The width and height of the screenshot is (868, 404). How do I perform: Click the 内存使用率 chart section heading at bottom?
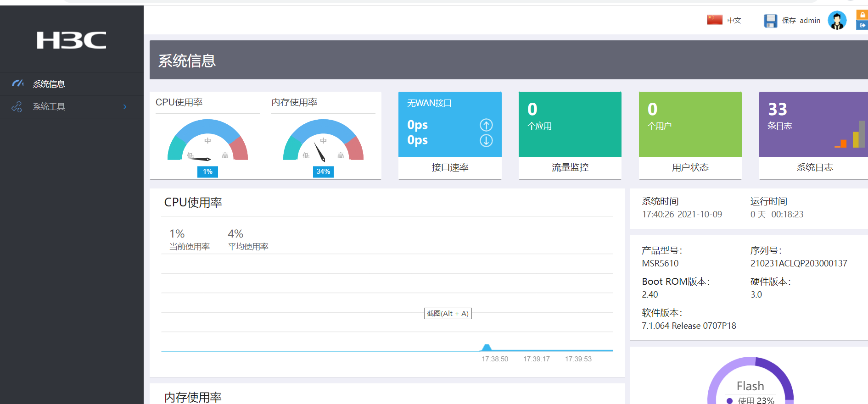pos(193,397)
